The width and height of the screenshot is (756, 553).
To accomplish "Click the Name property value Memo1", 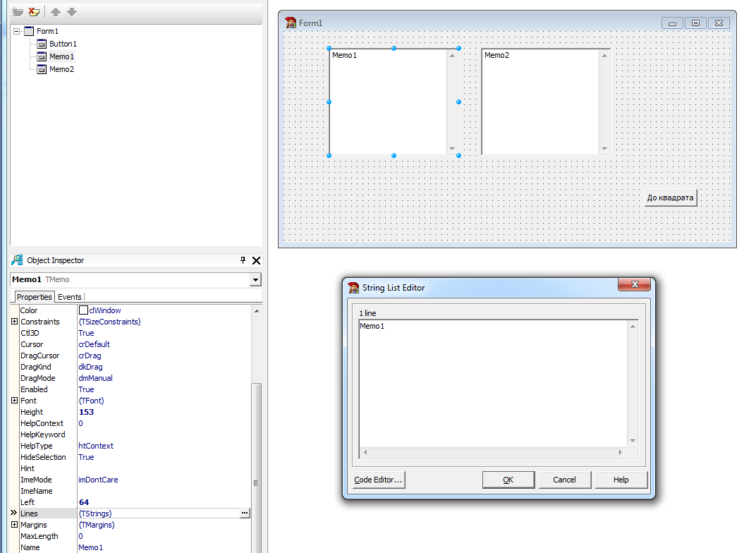I will (x=91, y=547).
